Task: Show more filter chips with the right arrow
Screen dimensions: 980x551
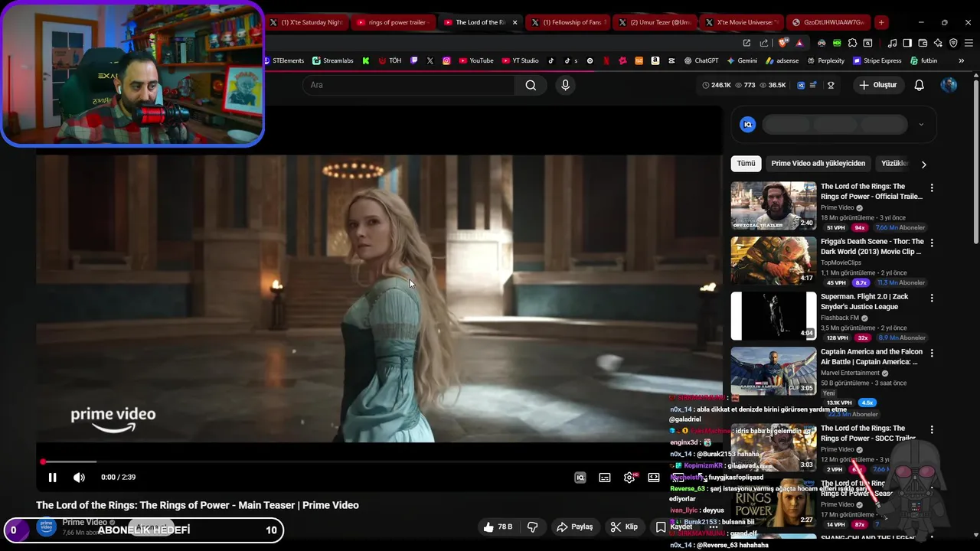Action: coord(923,164)
